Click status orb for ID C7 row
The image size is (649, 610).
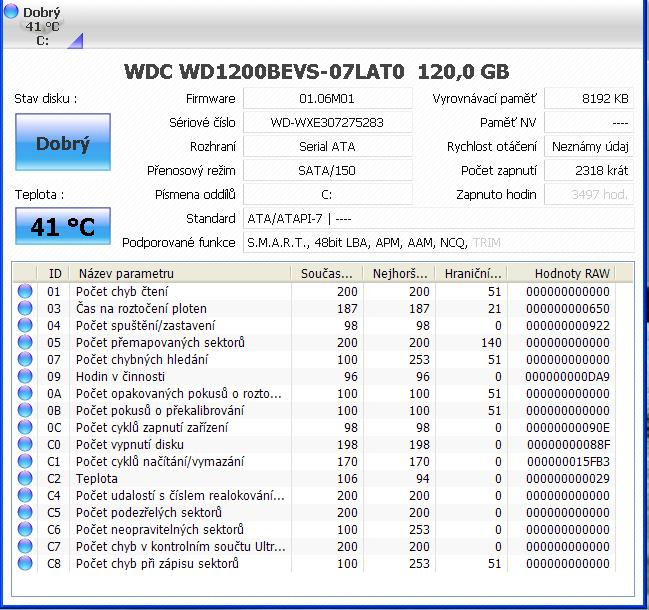(25, 546)
